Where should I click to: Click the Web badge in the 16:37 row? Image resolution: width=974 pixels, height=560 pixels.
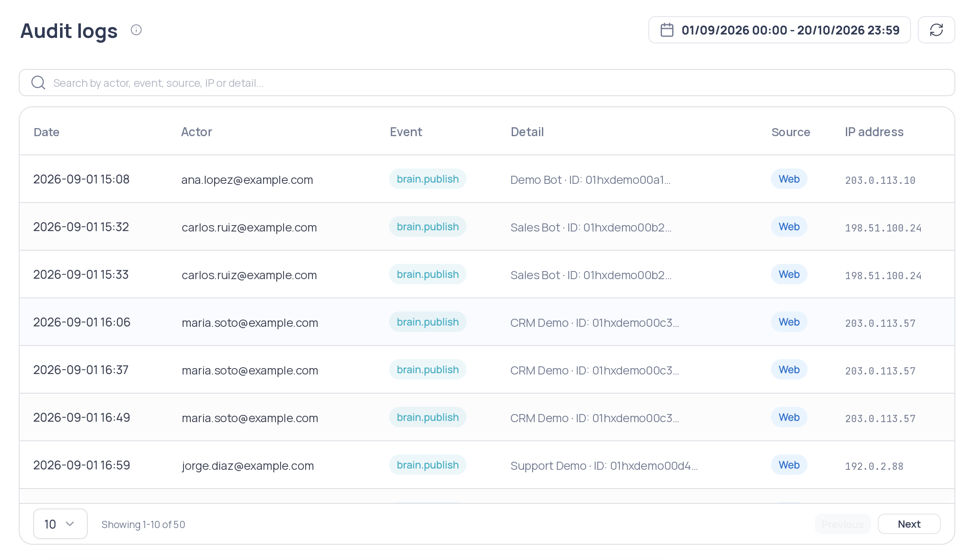(789, 369)
